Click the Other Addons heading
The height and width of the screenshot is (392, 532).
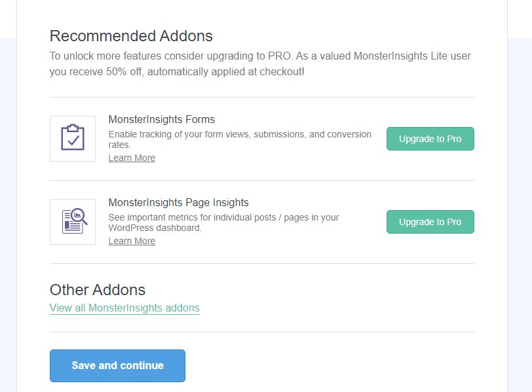[98, 290]
